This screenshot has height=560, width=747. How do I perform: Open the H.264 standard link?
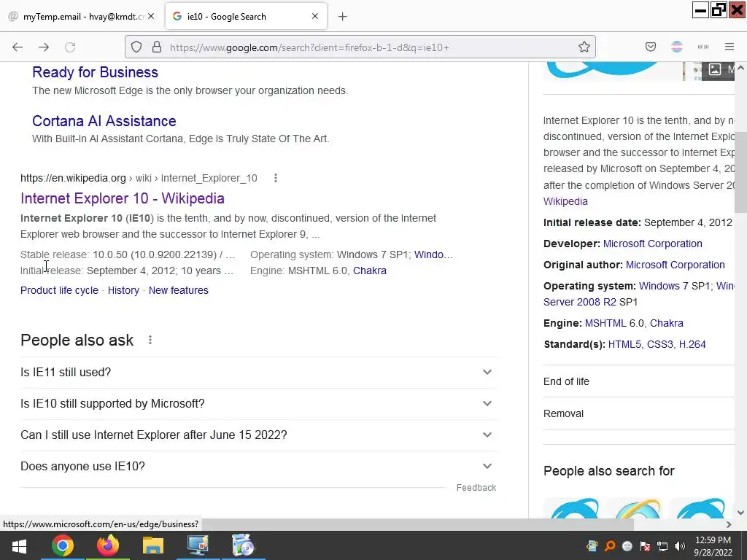692,344
